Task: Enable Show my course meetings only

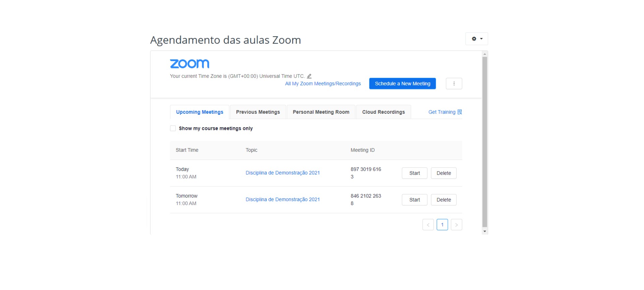Action: 173,128
